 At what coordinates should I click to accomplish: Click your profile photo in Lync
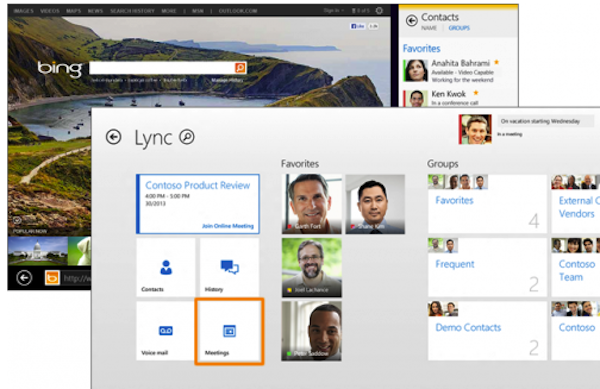click(x=475, y=129)
